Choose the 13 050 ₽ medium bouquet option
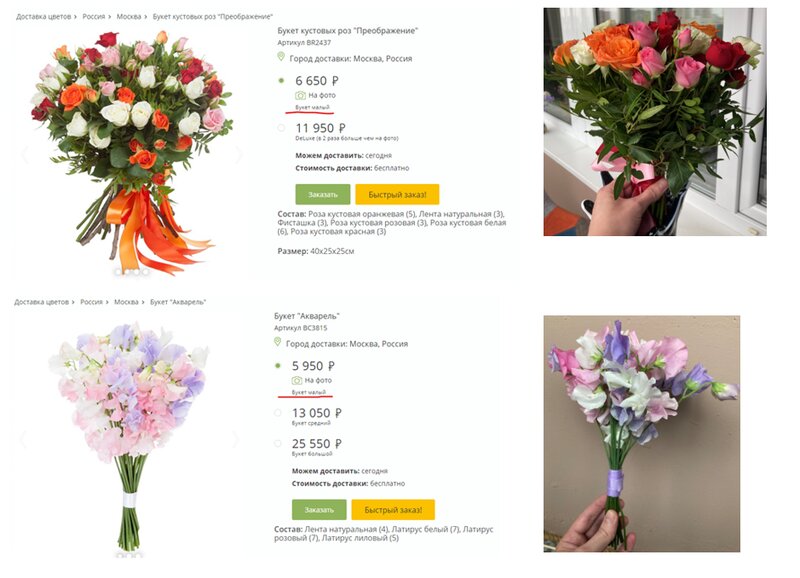 point(278,413)
